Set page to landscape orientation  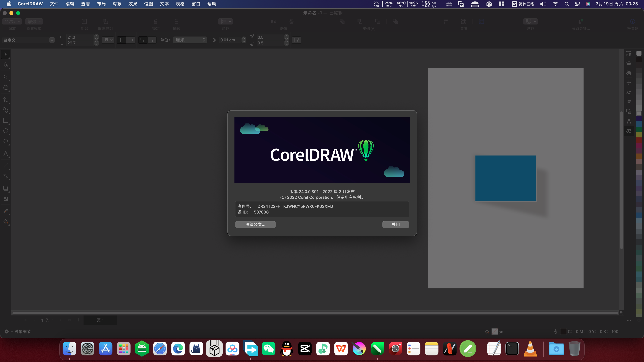[x=130, y=40]
